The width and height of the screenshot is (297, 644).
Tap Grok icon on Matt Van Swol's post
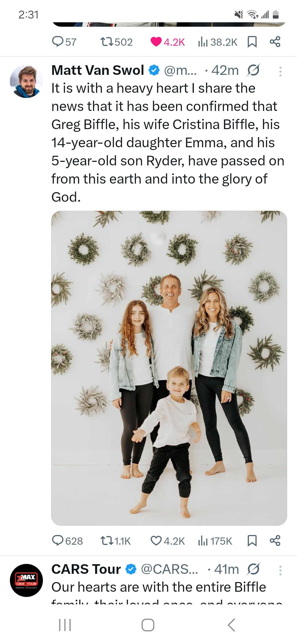point(253,70)
